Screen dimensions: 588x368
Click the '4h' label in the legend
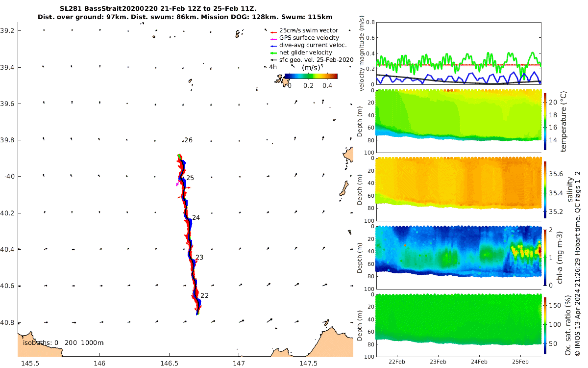[273, 67]
